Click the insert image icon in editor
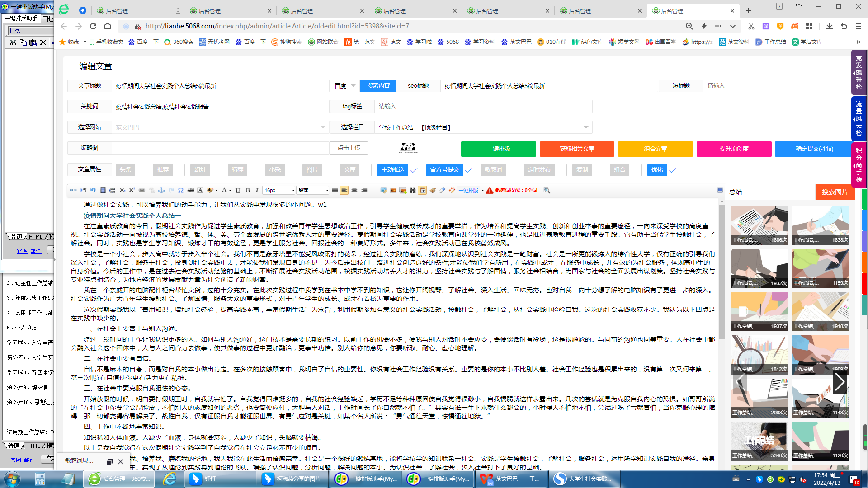 [393, 190]
